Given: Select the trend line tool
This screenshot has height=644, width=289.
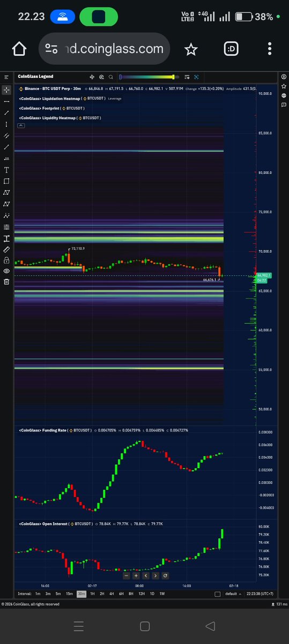Looking at the screenshot, I should click(x=6, y=113).
